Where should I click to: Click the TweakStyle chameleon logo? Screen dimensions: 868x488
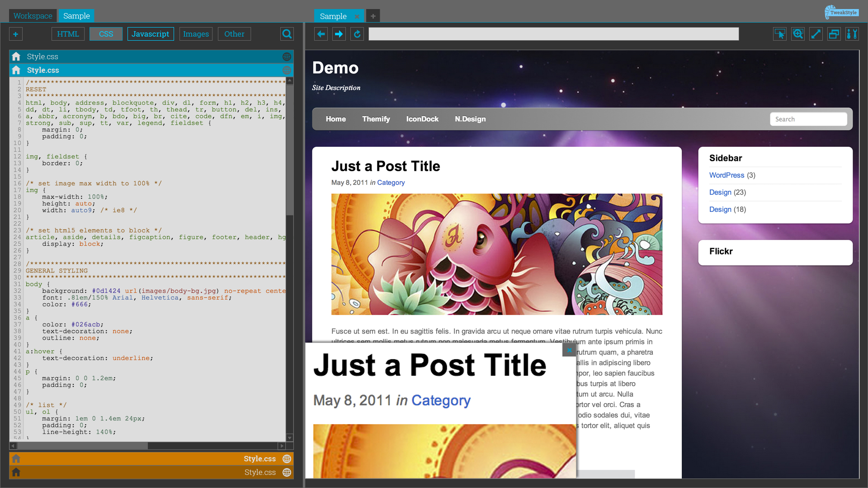point(841,12)
